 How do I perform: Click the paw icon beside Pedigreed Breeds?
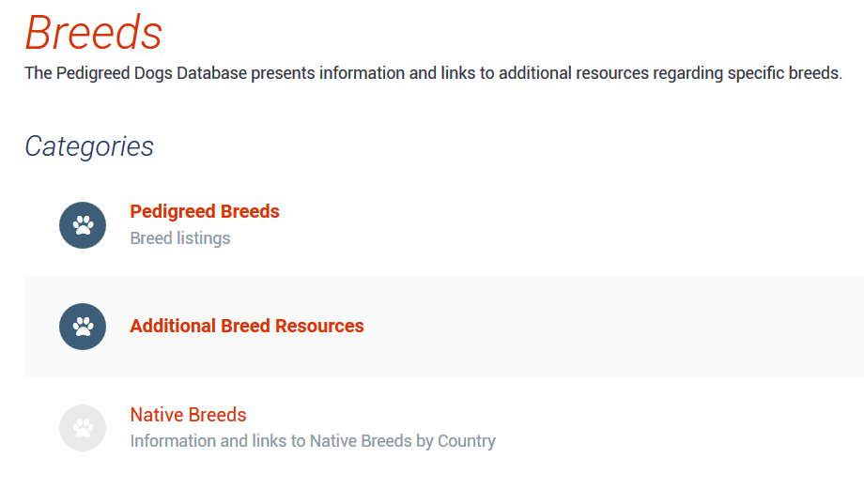click(83, 225)
